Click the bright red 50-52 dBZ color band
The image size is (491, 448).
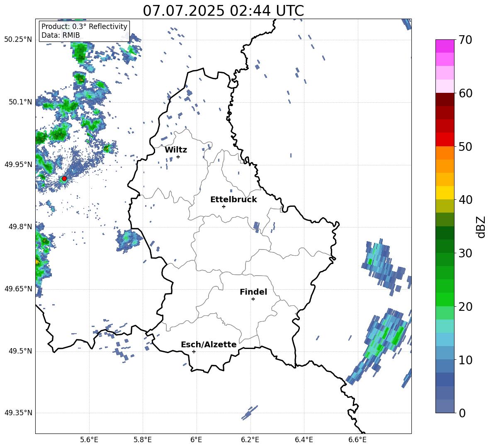tap(445, 140)
